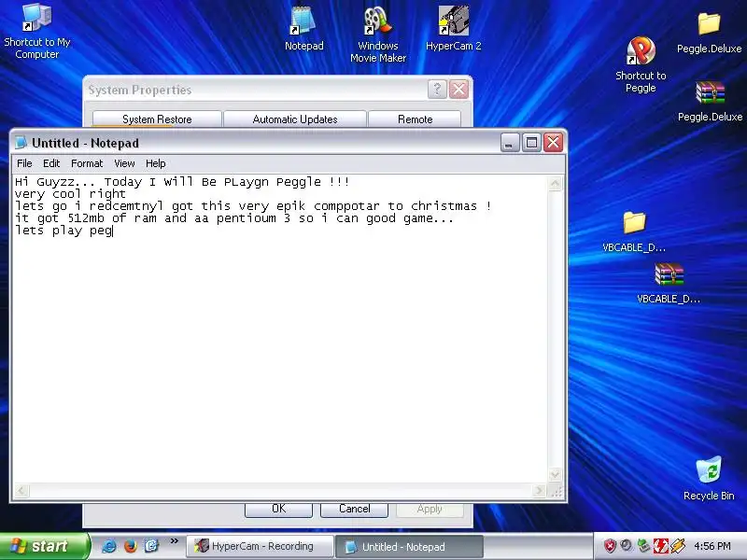Close the System Properties dialog
The width and height of the screenshot is (747, 560).
coord(458,89)
